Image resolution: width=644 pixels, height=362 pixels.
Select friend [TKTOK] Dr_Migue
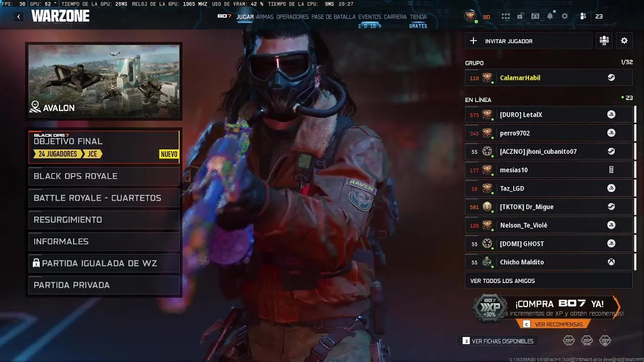548,207
